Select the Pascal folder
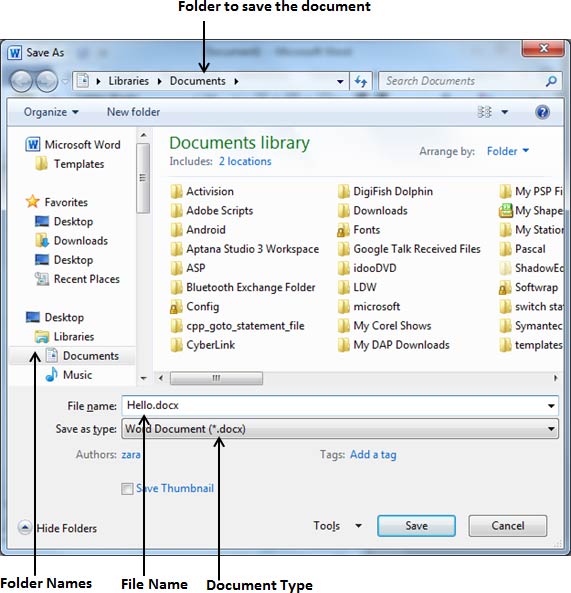Image resolution: width=571 pixels, height=593 pixels. (x=522, y=249)
